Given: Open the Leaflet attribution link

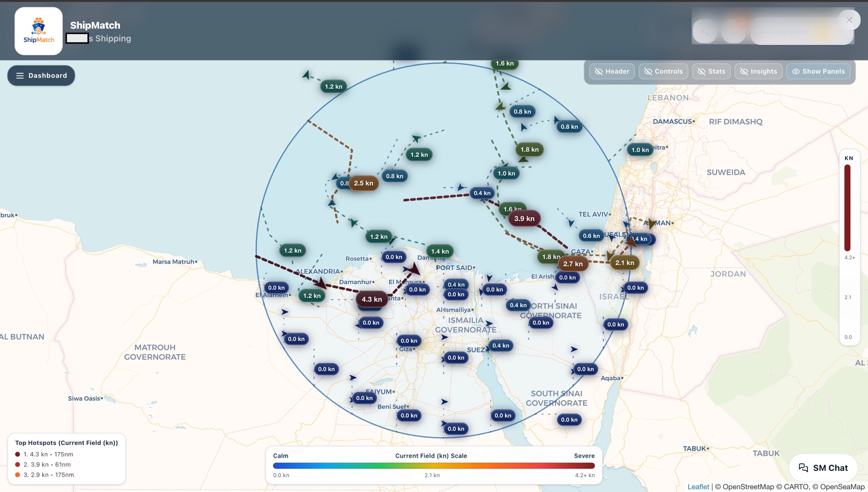Looking at the screenshot, I should 698,487.
